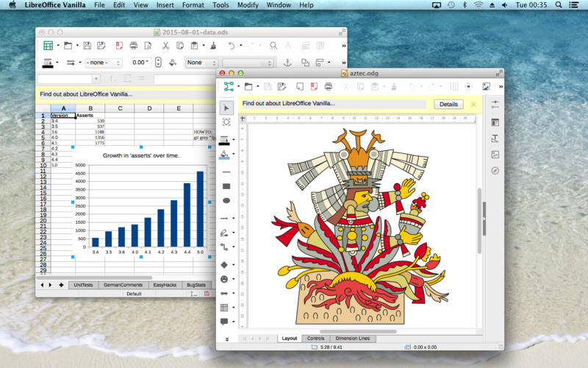Image resolution: width=588 pixels, height=368 pixels.
Task: Click the area fill bucket in Calc toolbar
Action: (x=173, y=63)
